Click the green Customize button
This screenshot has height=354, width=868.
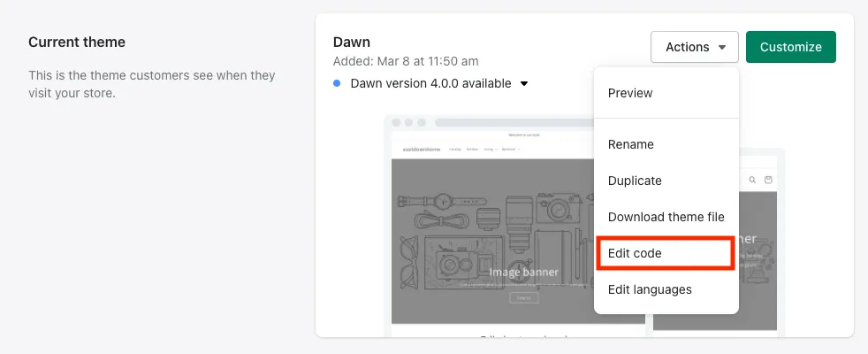(x=790, y=47)
